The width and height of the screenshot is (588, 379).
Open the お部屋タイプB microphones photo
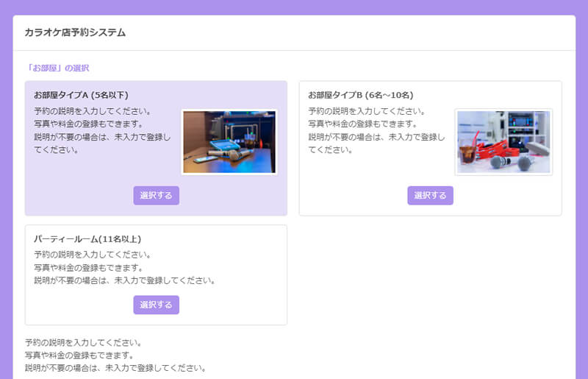(503, 142)
